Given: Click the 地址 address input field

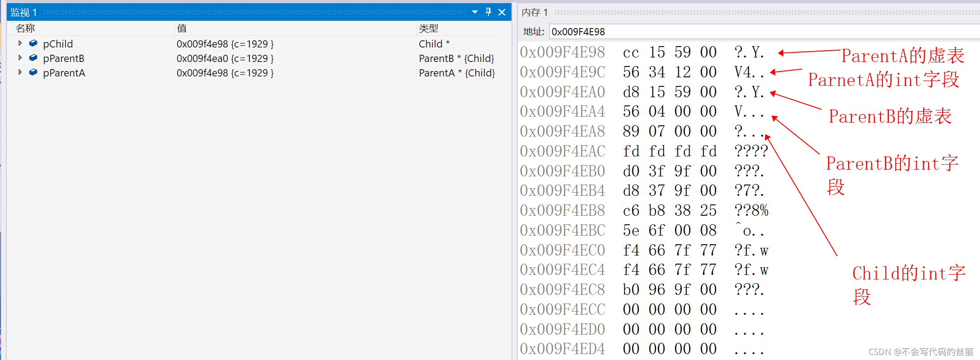Looking at the screenshot, I should pos(764,32).
